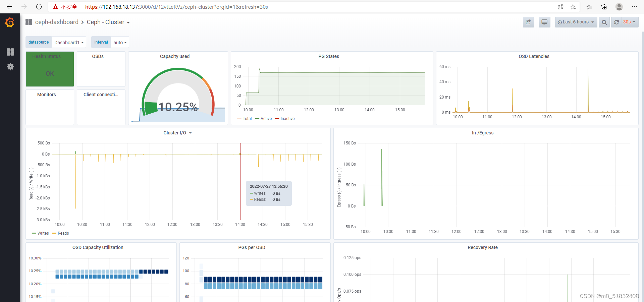Reload the page in browser
644x302 pixels.
pos(39,7)
